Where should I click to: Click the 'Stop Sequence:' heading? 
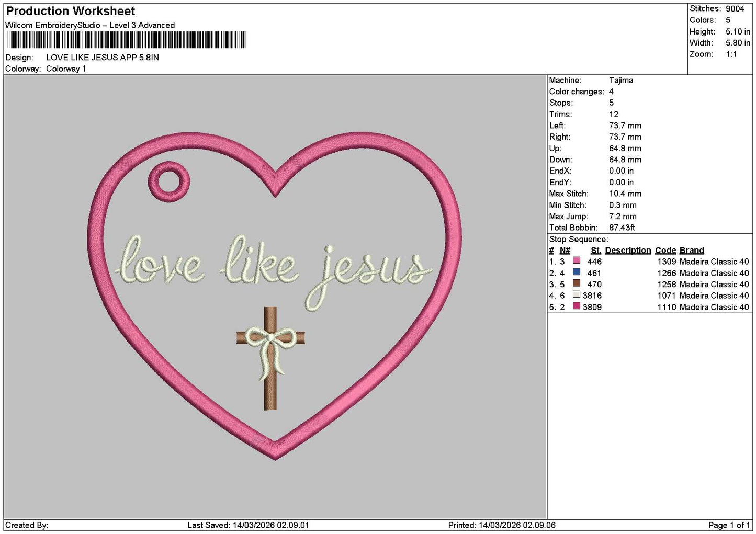coord(579,240)
